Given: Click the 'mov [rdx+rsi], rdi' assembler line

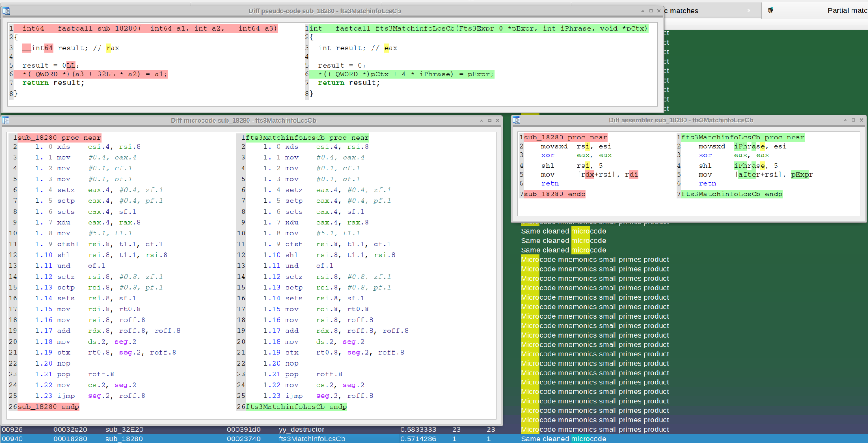Looking at the screenshot, I should coord(589,174).
